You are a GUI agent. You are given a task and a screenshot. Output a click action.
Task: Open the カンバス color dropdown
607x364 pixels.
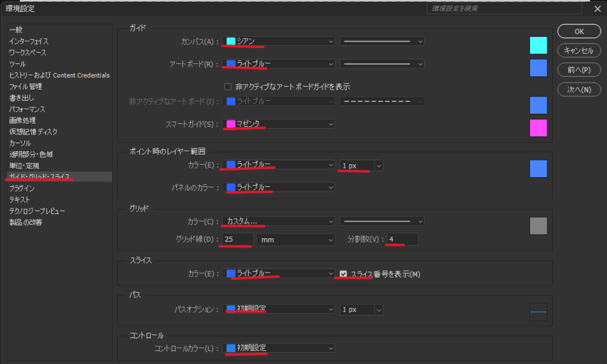click(x=279, y=41)
